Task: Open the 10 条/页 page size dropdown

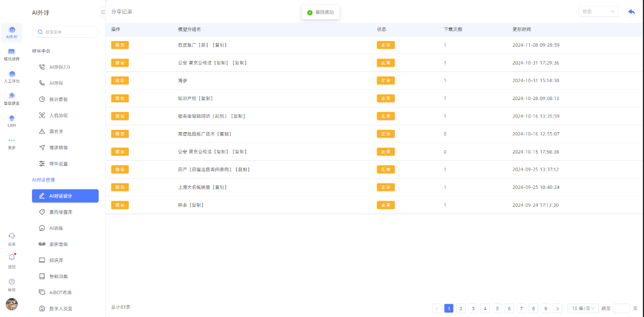Action: (x=582, y=308)
